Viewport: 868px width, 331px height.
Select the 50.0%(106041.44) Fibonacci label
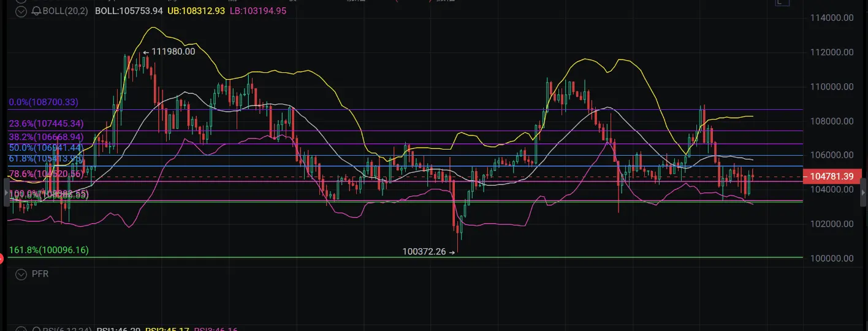46,148
